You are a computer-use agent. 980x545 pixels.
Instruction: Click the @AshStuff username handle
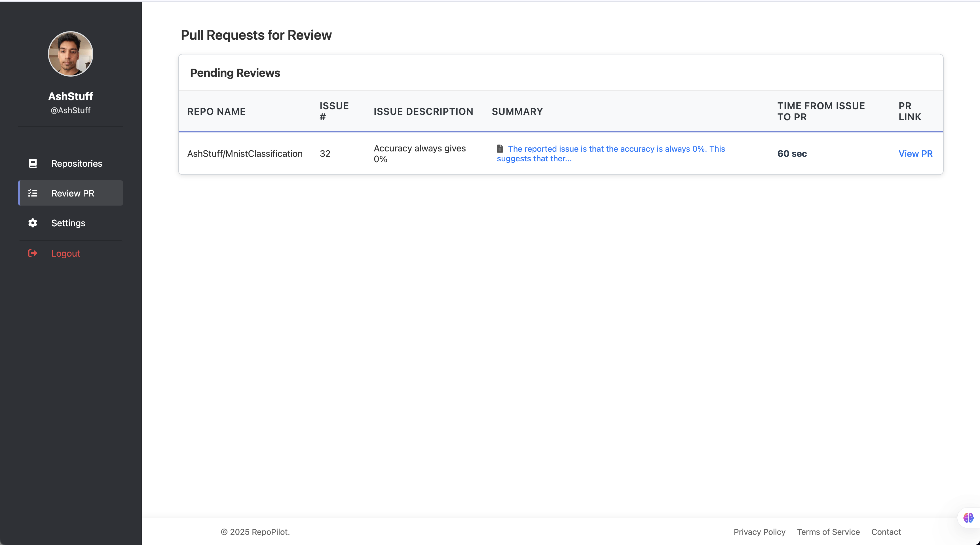[70, 110]
